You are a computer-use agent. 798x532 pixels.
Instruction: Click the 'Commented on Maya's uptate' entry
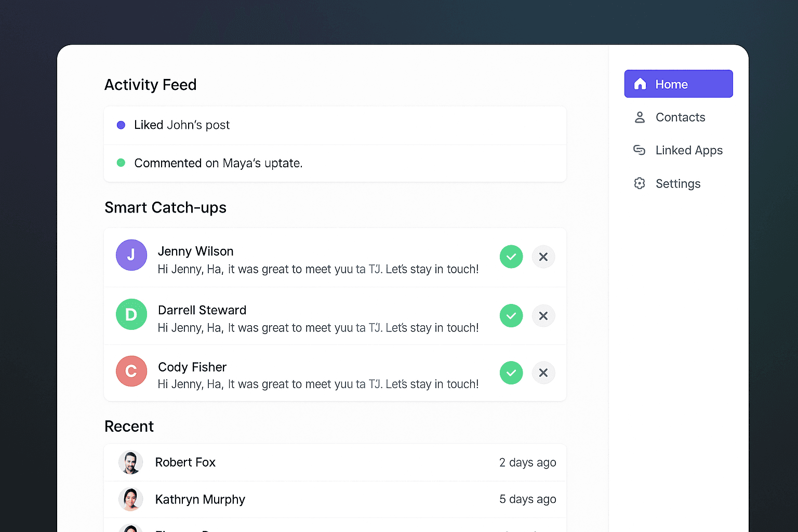pos(335,163)
